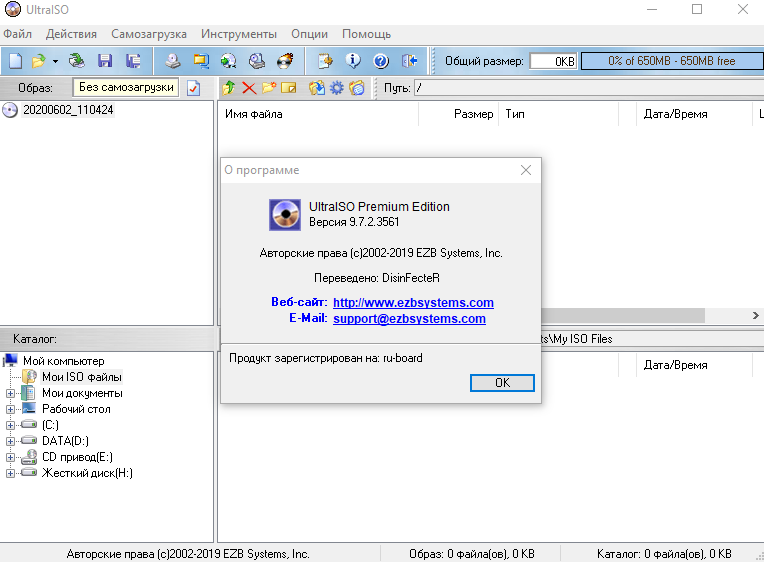This screenshot has width=764, height=562.
Task: Sort by Размер column header
Action: (458, 114)
